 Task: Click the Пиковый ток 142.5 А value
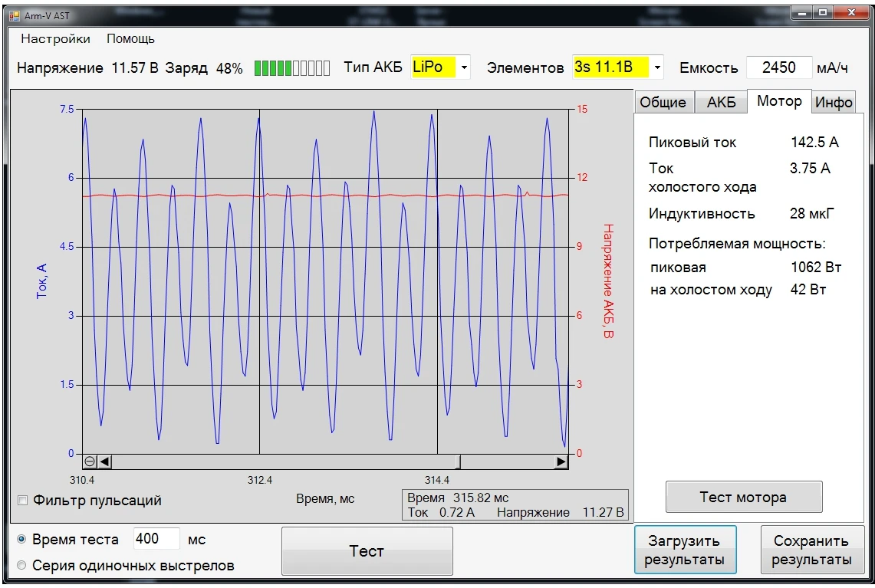[814, 143]
